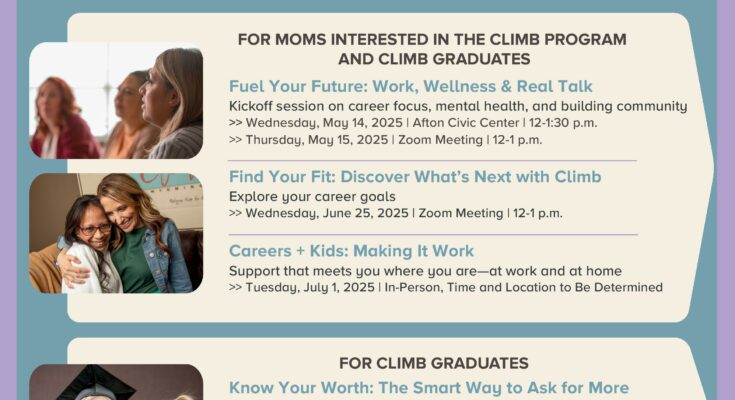Click the "Explore your career goals" text
Image resolution: width=735 pixels, height=400 pixels.
[x=312, y=196]
